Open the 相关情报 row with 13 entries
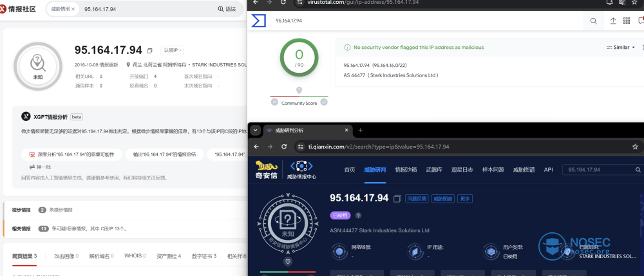The image size is (644, 276). (x=125, y=228)
